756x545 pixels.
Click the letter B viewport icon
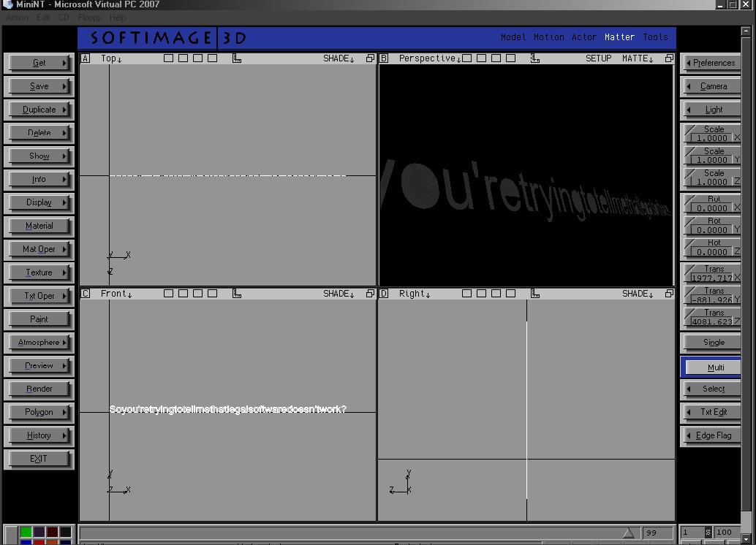tap(384, 58)
